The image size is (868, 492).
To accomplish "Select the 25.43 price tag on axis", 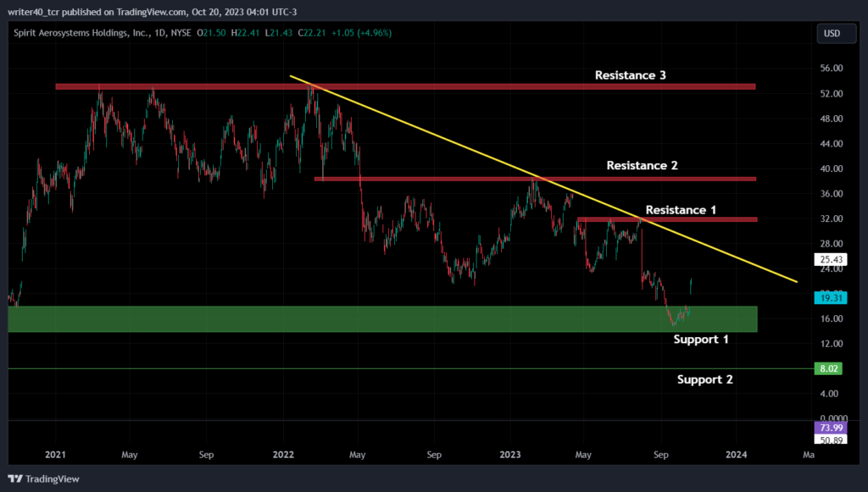I will [x=831, y=259].
